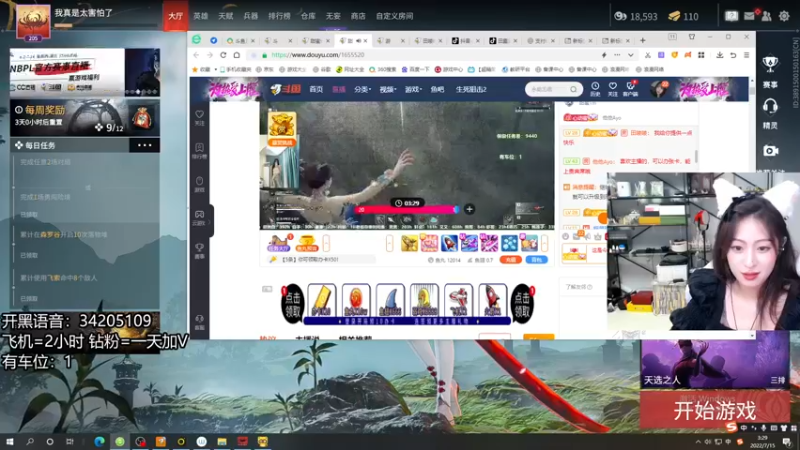Click the right arrow of the gift strip
Screen dimensions: 800x450
click(x=544, y=243)
